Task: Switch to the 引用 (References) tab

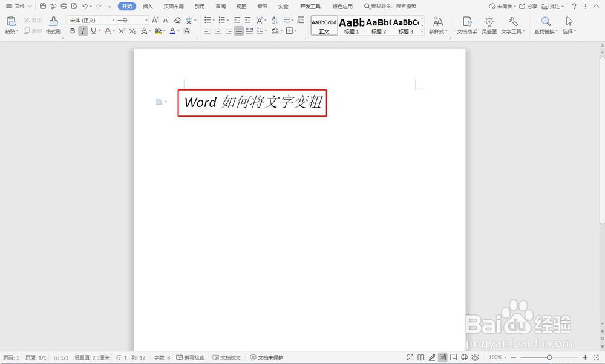Action: 200,6
